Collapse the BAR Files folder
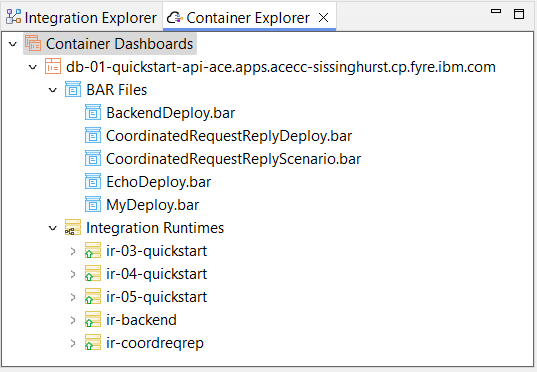This screenshot has width=537, height=372. pos(52,90)
